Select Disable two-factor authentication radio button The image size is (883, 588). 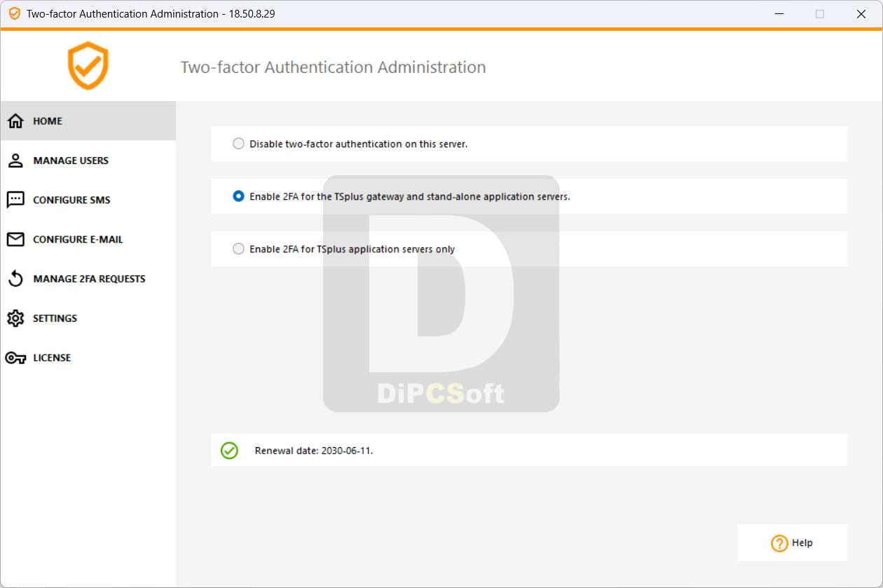tap(238, 144)
